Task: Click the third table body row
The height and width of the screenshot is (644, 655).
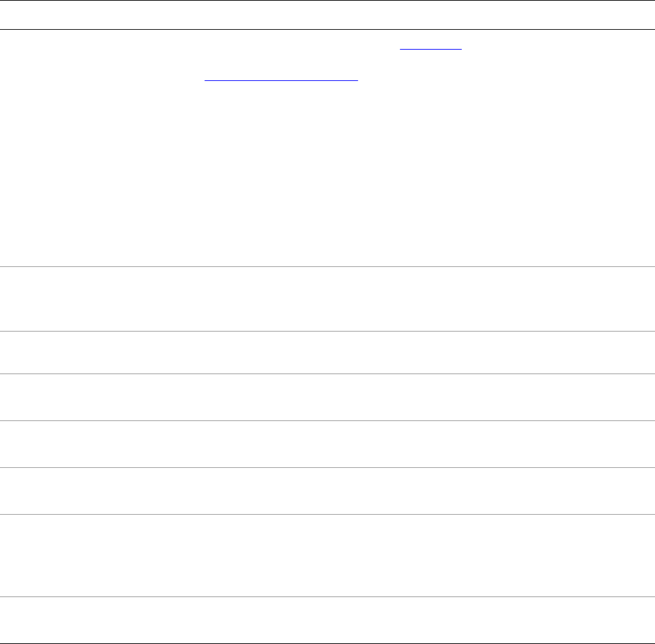Action: 327,352
